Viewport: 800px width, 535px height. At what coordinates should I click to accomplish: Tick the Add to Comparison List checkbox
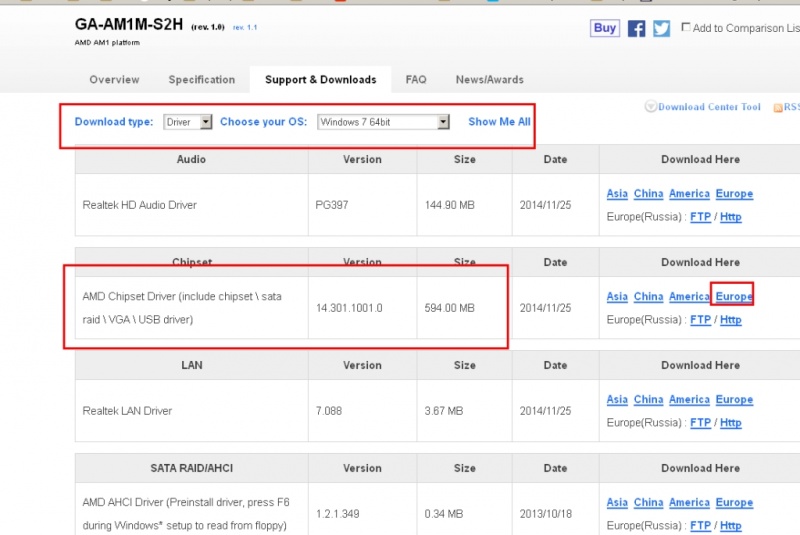click(x=685, y=28)
